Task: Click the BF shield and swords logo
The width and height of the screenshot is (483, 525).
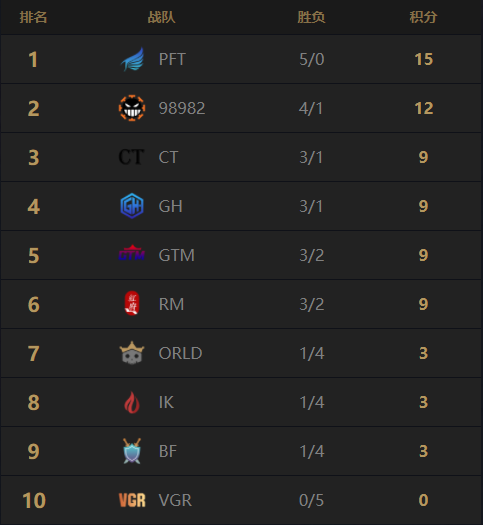Action: [132, 451]
